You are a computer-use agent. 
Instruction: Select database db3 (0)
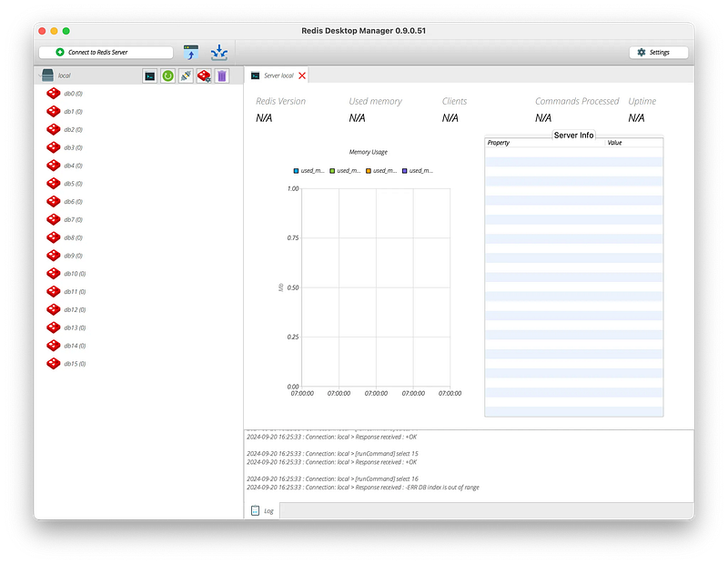click(74, 147)
